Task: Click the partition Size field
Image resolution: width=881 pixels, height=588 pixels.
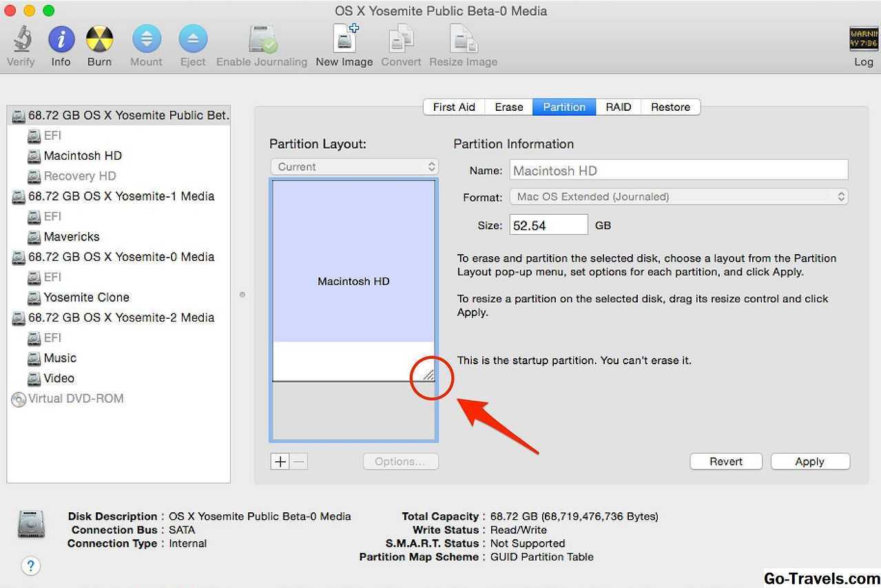Action: pos(548,225)
